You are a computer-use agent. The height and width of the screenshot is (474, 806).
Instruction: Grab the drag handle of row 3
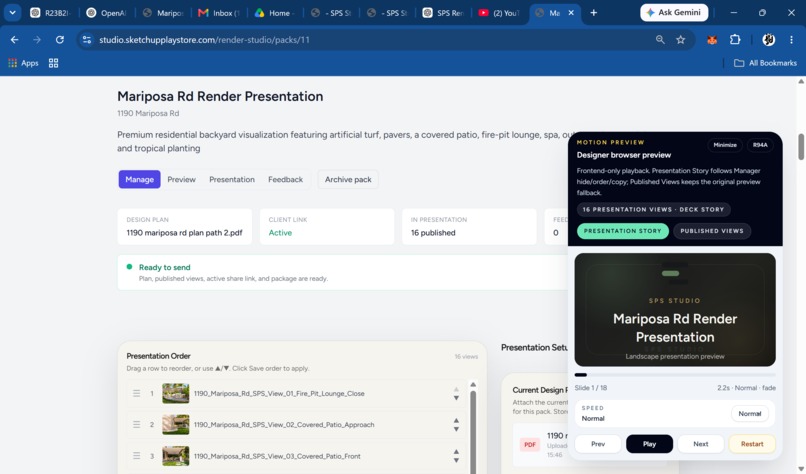point(136,456)
